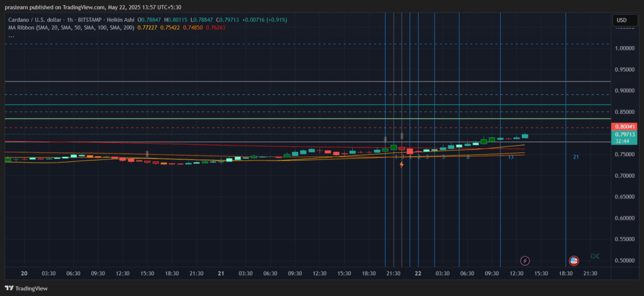Expand the legend's three-dots collapsed indicators row
The width and height of the screenshot is (644, 296).
coord(11,35)
